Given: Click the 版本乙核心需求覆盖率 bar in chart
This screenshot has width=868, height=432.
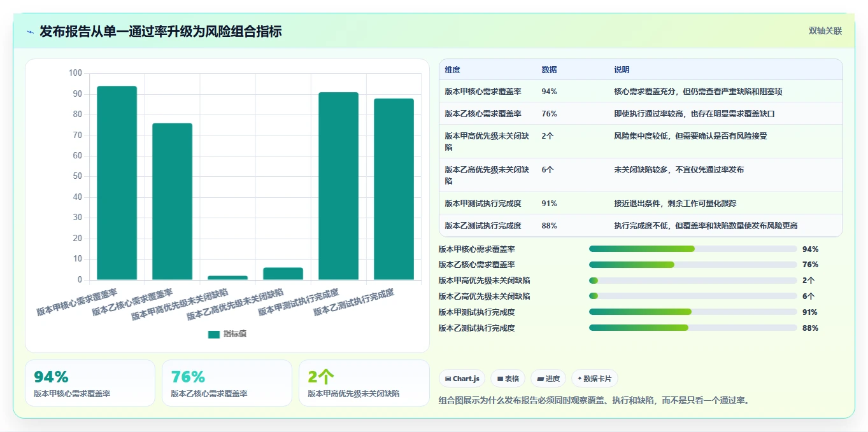Looking at the screenshot, I should coord(172,202).
